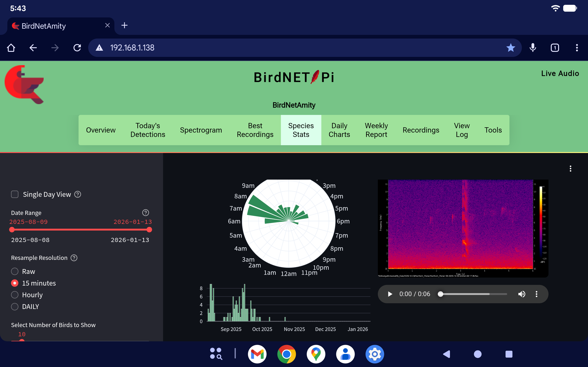Screen dimensions: 588x367
Task: Enable Single Day View checkbox
Action: pos(15,195)
